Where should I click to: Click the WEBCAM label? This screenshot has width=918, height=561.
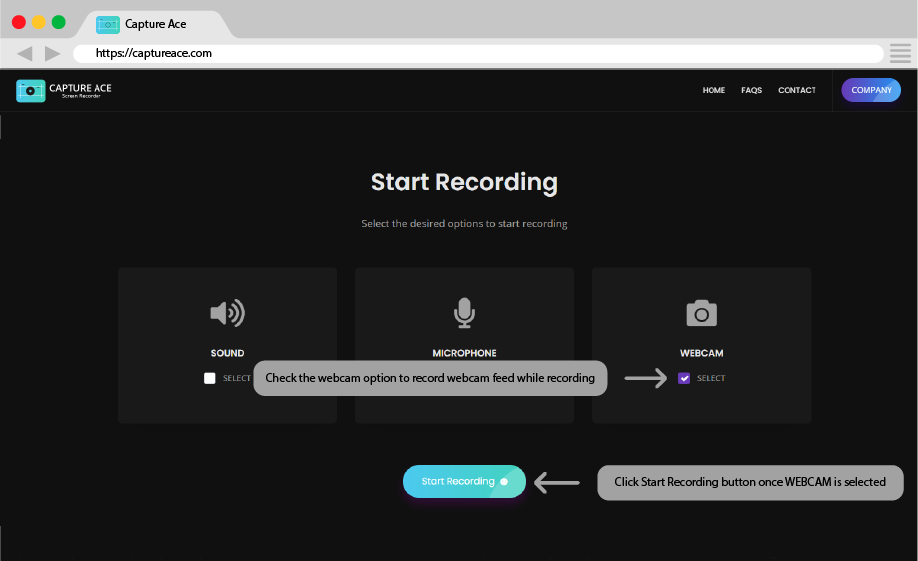point(701,353)
